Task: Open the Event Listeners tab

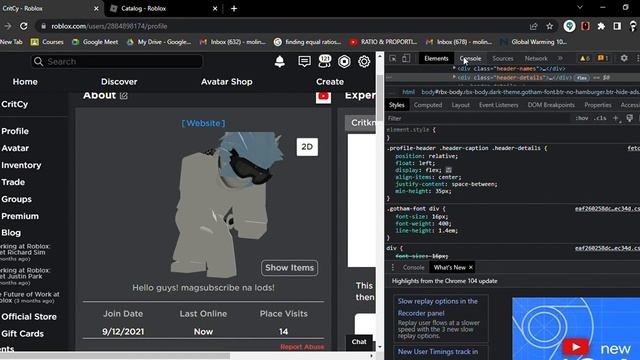Action: coord(498,105)
